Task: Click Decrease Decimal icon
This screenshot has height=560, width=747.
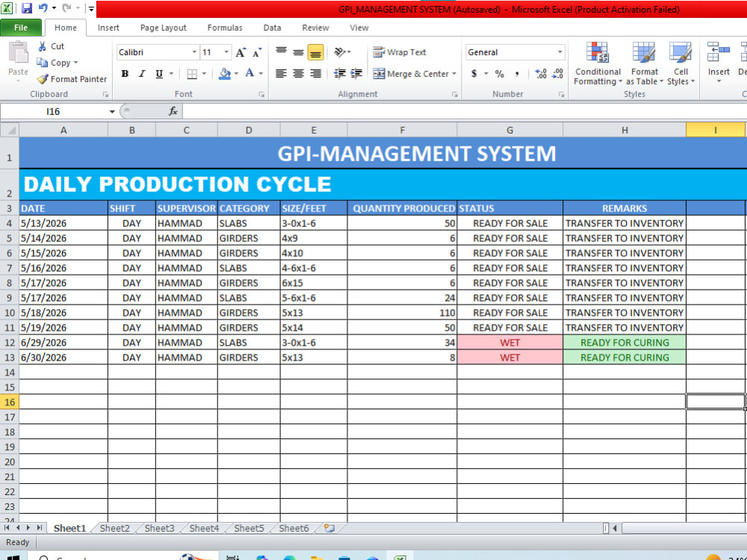Action: click(557, 74)
